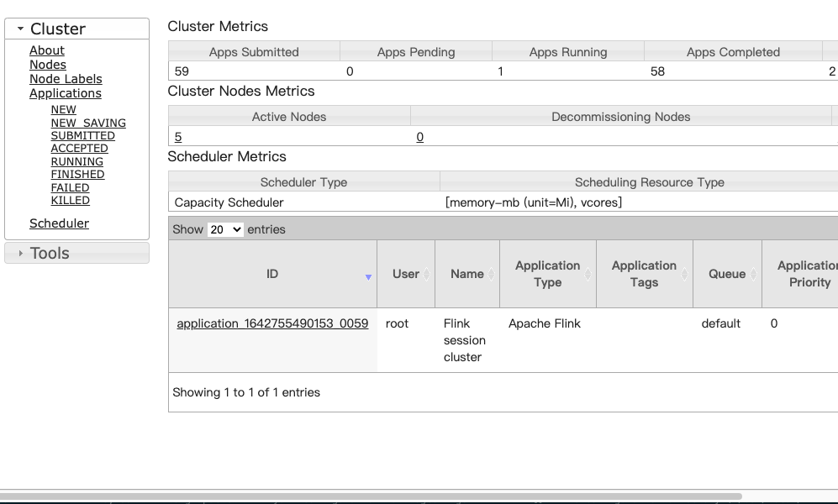Click the 'Capacity Scheduler' value
The height and width of the screenshot is (504, 838).
pyautogui.click(x=229, y=203)
